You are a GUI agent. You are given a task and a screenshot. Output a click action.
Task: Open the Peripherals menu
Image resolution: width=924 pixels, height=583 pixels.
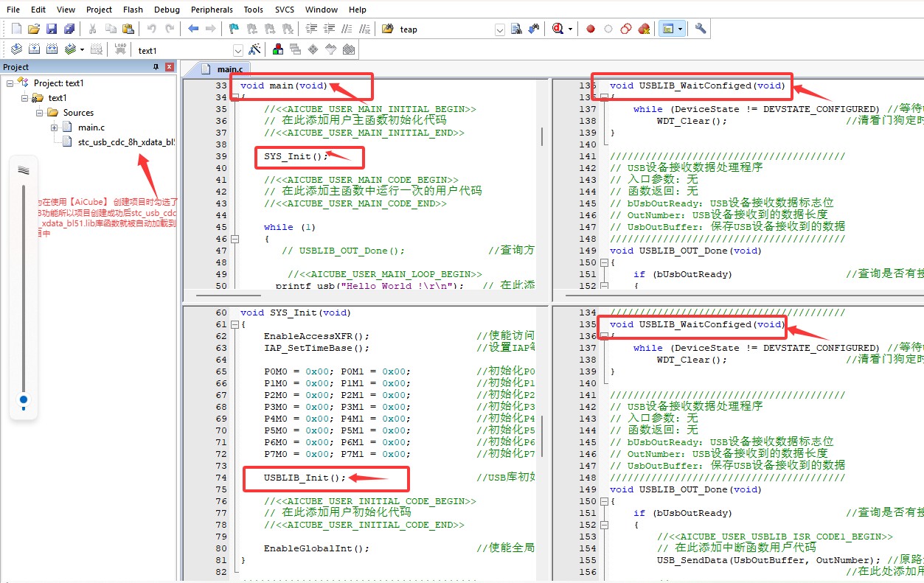pos(212,10)
